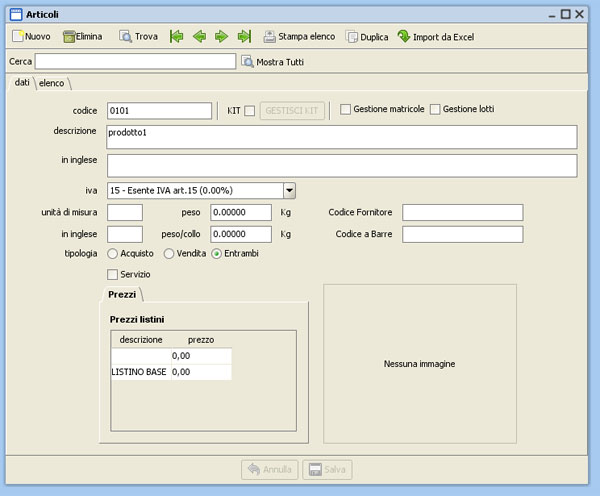Jump to the last record arrow
This screenshot has height=496, width=600.
[244, 36]
